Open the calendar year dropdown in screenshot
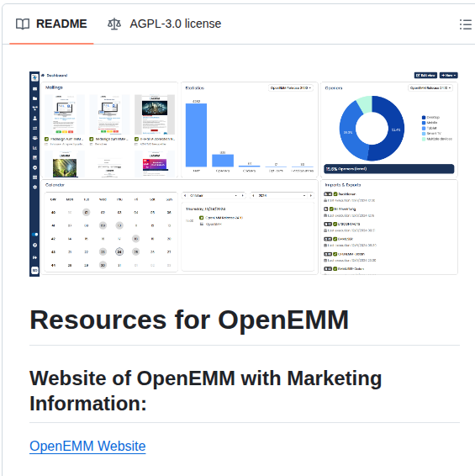475x476 pixels. pyautogui.click(x=282, y=196)
